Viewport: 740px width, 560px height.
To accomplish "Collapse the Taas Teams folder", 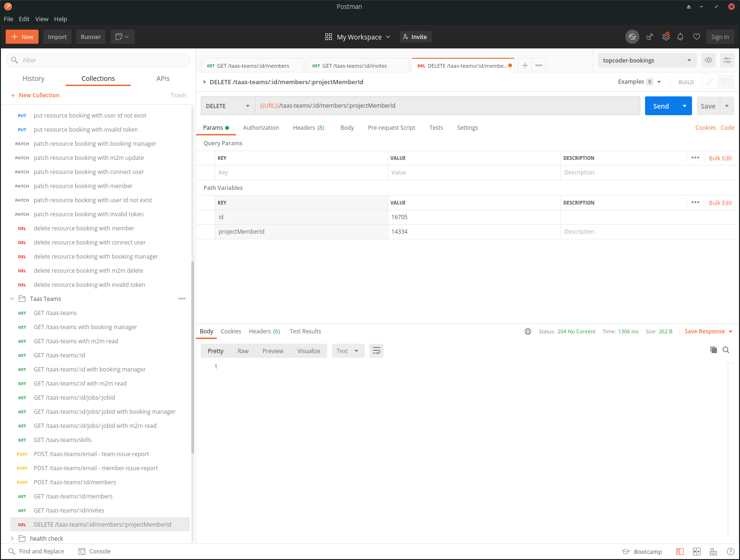I will [x=12, y=299].
